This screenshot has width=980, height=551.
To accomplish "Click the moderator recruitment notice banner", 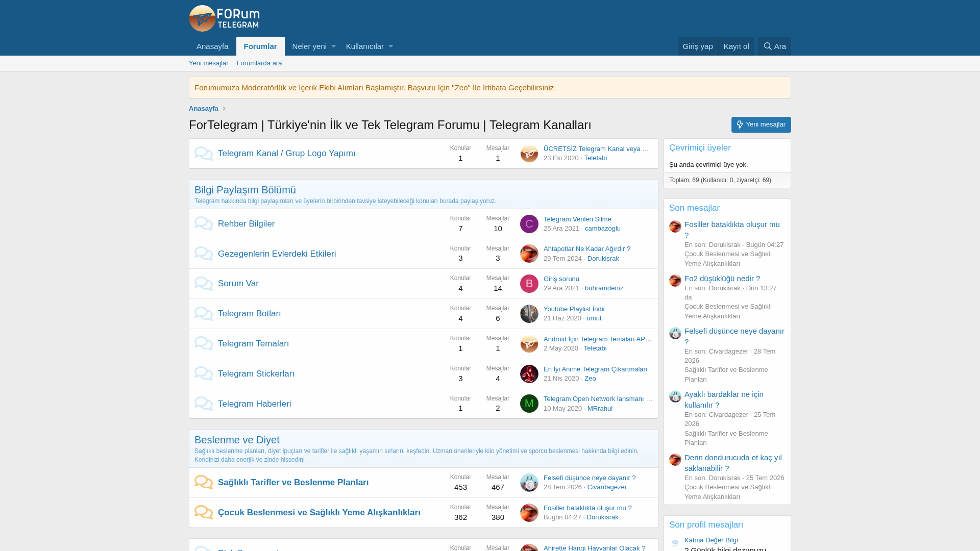I will [490, 87].
